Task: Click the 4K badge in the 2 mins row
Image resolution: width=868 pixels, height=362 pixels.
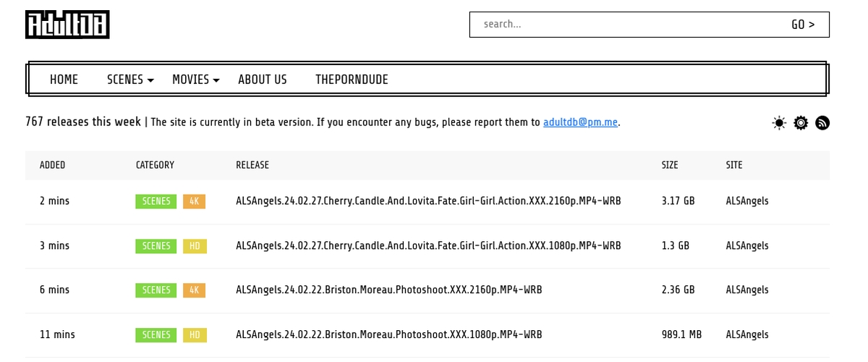Action: click(x=194, y=201)
